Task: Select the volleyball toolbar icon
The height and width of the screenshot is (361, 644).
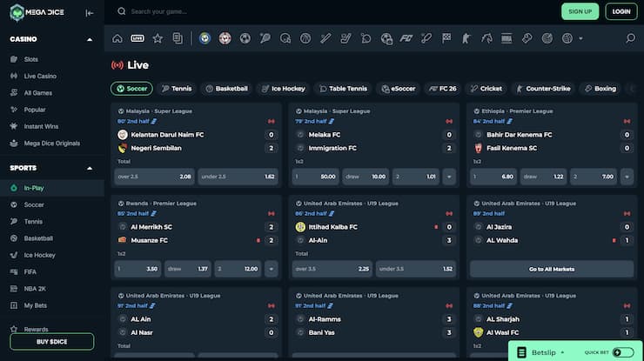Action: tap(567, 38)
